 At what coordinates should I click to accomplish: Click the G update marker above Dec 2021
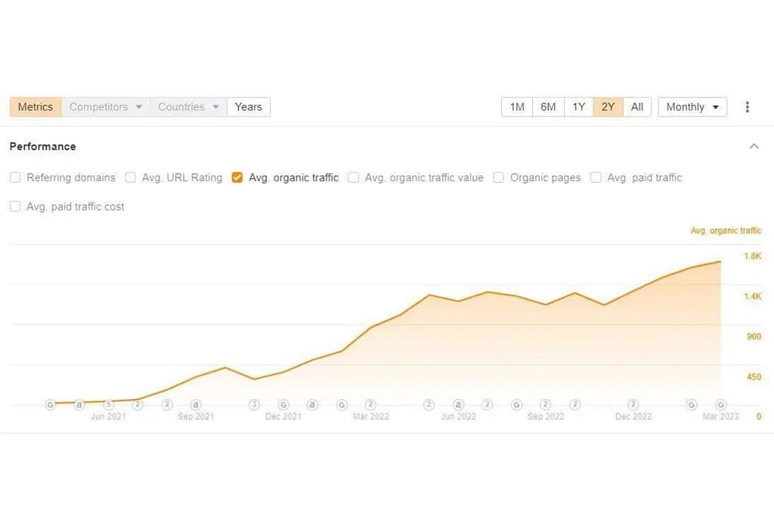(283, 404)
